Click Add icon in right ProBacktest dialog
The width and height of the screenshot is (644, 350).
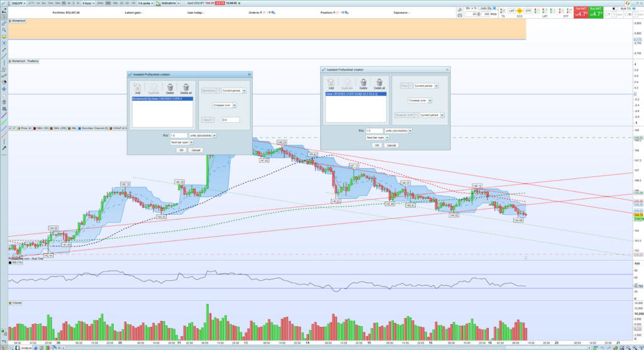tap(331, 82)
